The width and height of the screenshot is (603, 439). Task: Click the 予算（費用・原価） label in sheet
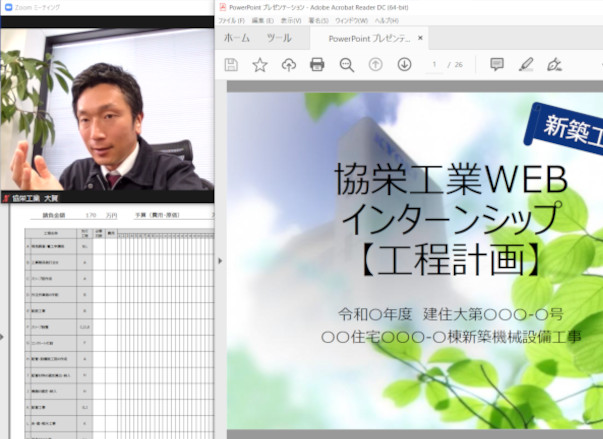pos(157,215)
